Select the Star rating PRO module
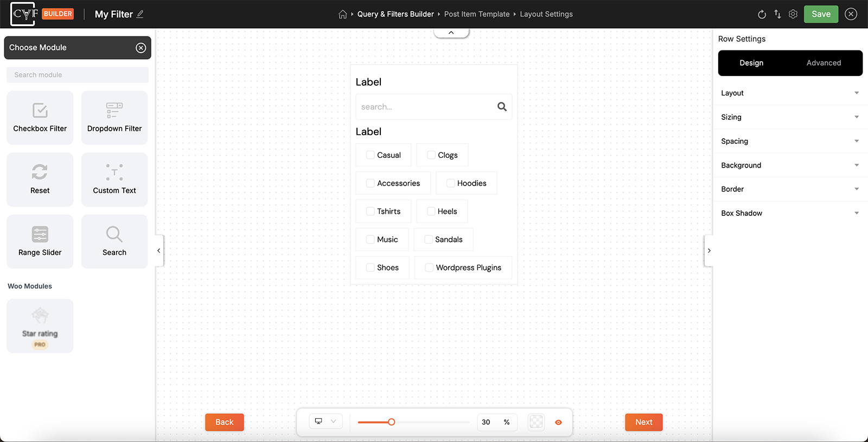This screenshot has height=442, width=868. (x=40, y=326)
